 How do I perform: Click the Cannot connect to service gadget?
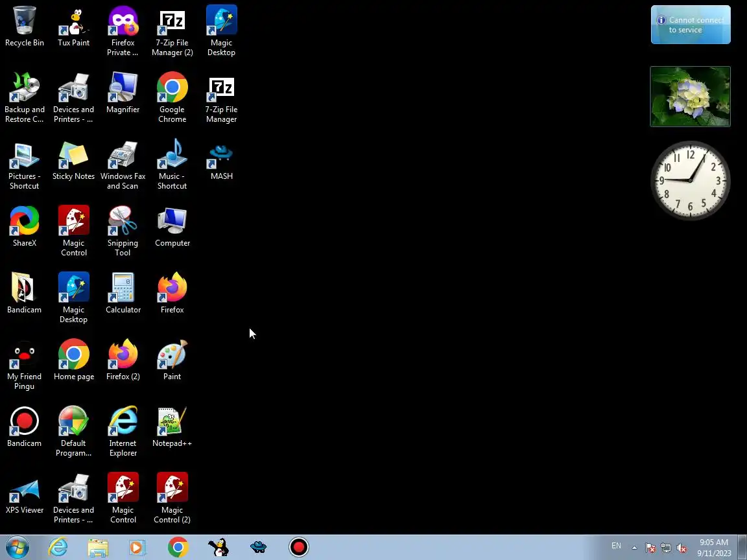(691, 25)
